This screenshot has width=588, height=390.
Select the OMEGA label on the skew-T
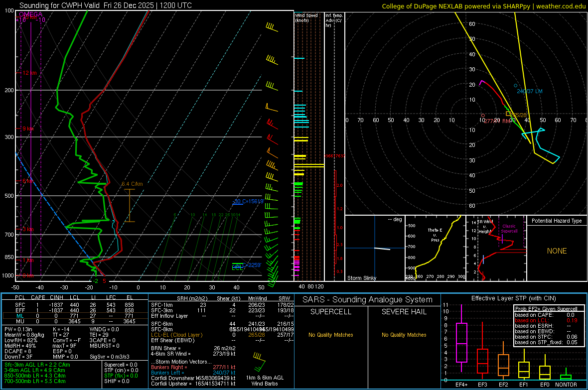(31, 14)
